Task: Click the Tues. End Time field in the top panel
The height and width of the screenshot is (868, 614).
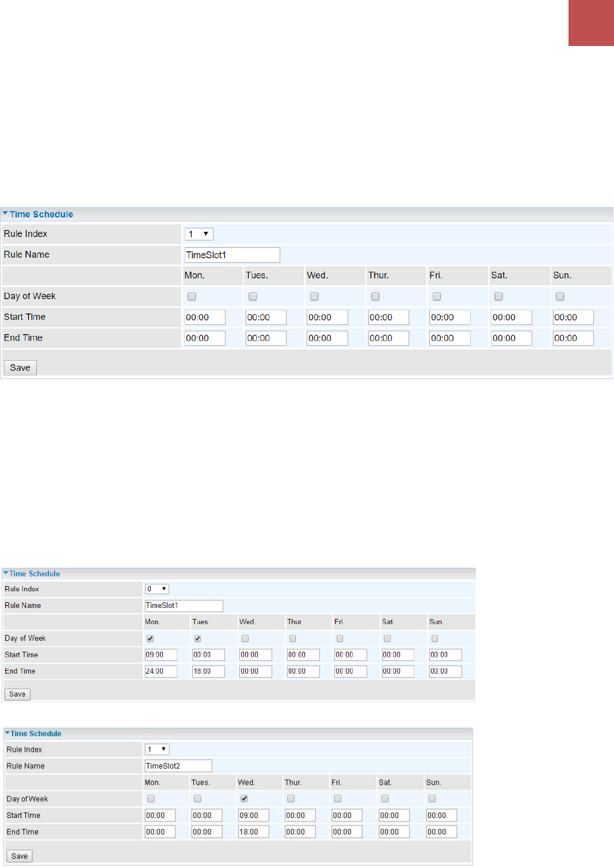Action: (x=266, y=338)
